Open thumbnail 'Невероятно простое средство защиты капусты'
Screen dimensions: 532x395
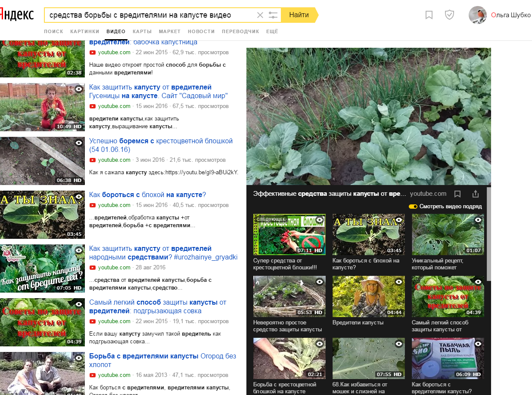point(289,296)
